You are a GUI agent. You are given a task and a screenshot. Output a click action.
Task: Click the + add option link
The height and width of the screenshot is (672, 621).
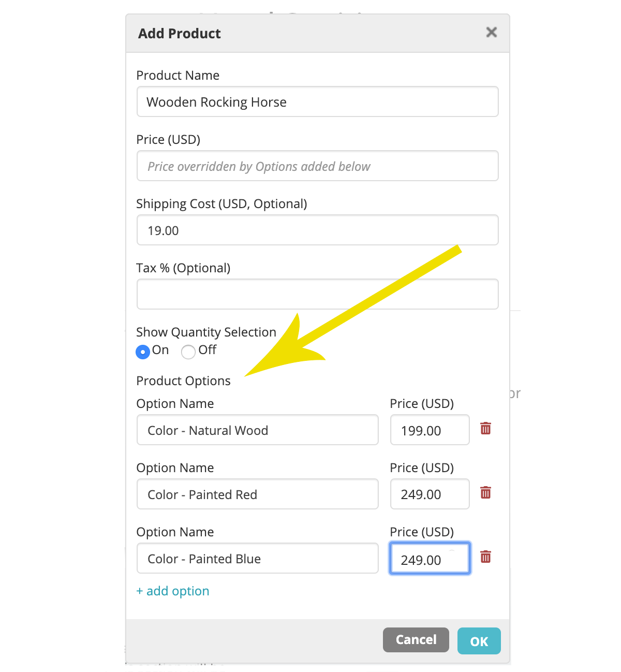click(173, 591)
